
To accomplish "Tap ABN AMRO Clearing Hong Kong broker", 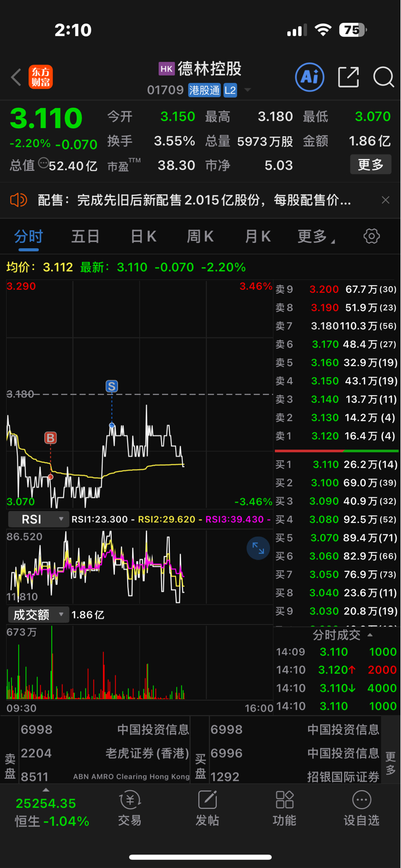I will point(105,776).
